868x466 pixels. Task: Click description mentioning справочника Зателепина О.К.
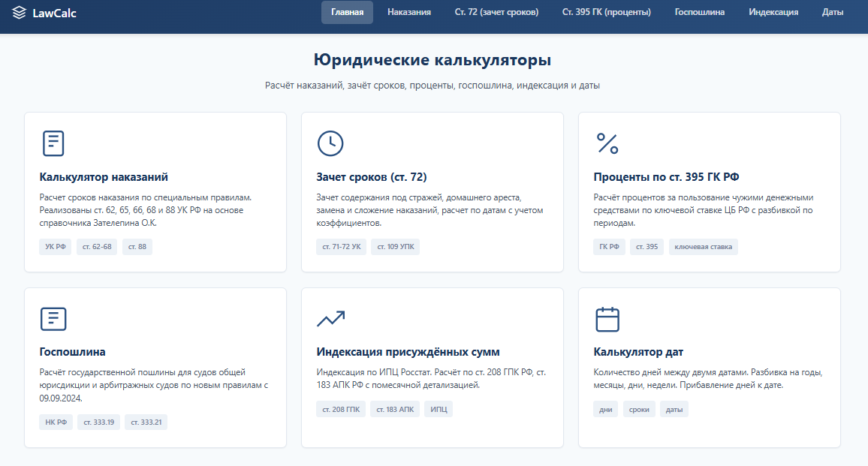[146, 210]
